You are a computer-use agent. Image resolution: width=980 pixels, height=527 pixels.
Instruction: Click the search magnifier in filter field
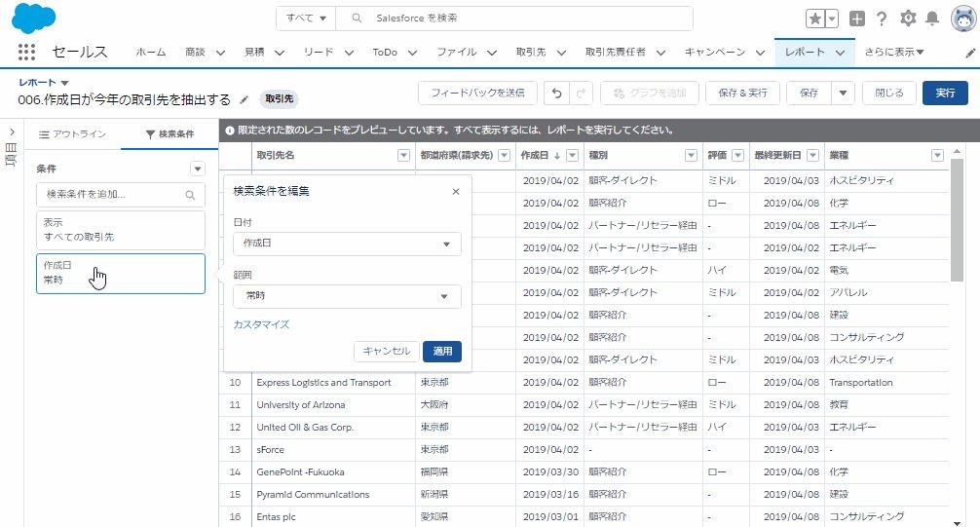(x=190, y=195)
